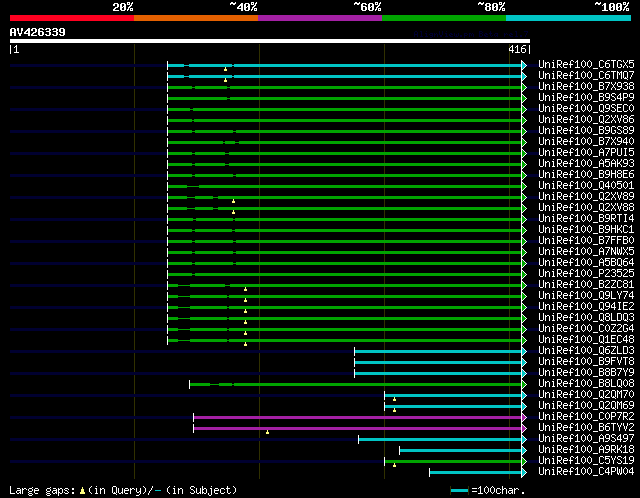The height and width of the screenshot is (498, 640).
Task: Select the UniRef100_B2ZC81 label
Action: [586, 285]
